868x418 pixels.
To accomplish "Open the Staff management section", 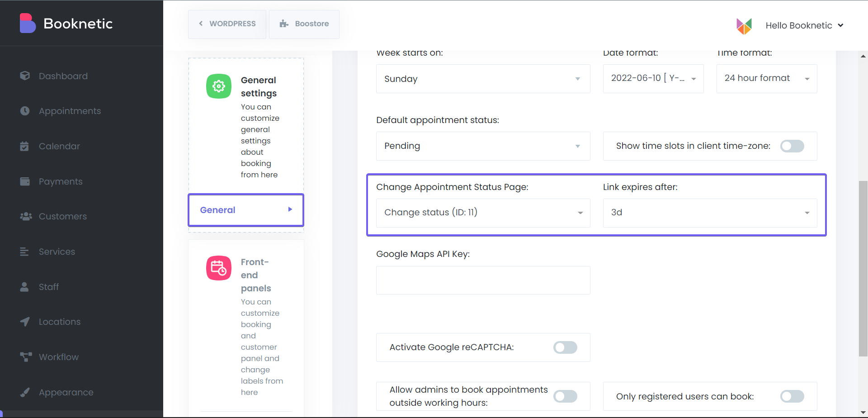I will 49,287.
